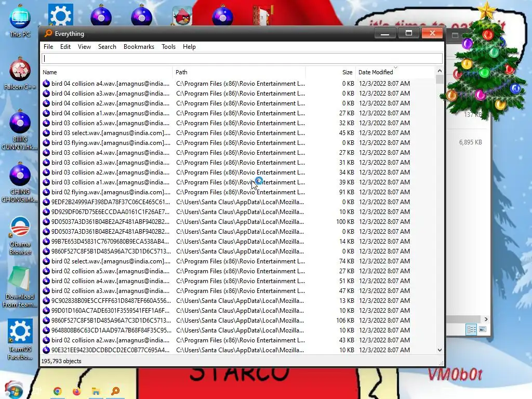Open the Bookmarks menu
The image size is (532, 399).
click(x=139, y=47)
